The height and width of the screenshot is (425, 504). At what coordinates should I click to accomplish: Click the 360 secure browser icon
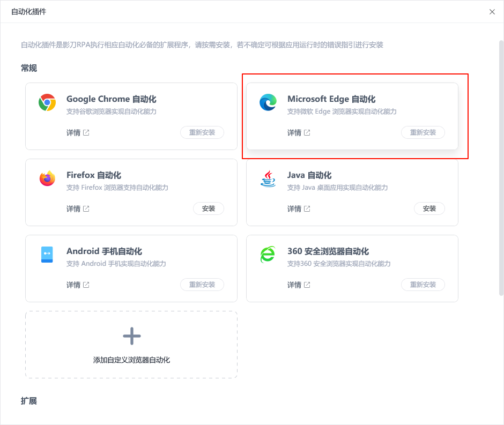tap(268, 255)
